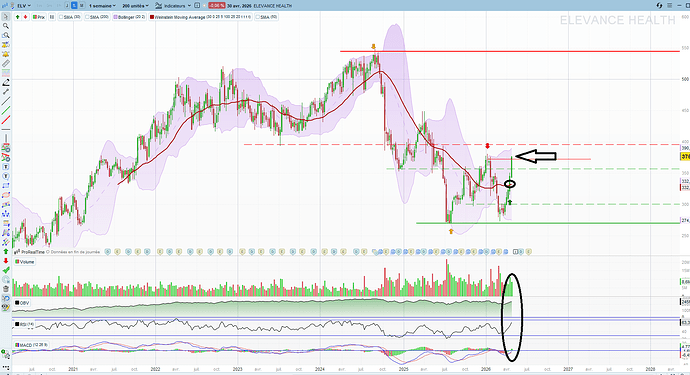The image size is (690, 375).
Task: Select the ruler measuring tool
Action: pyautogui.click(x=6, y=63)
